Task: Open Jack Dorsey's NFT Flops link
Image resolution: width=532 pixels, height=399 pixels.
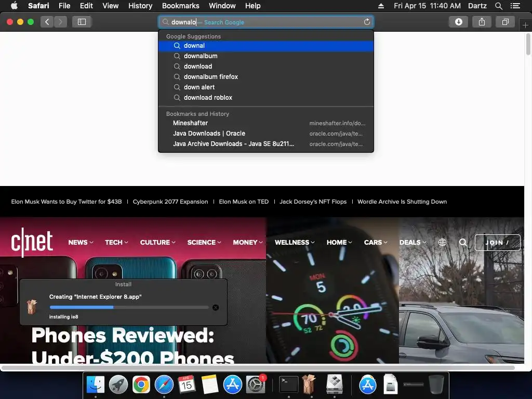Action: click(313, 202)
